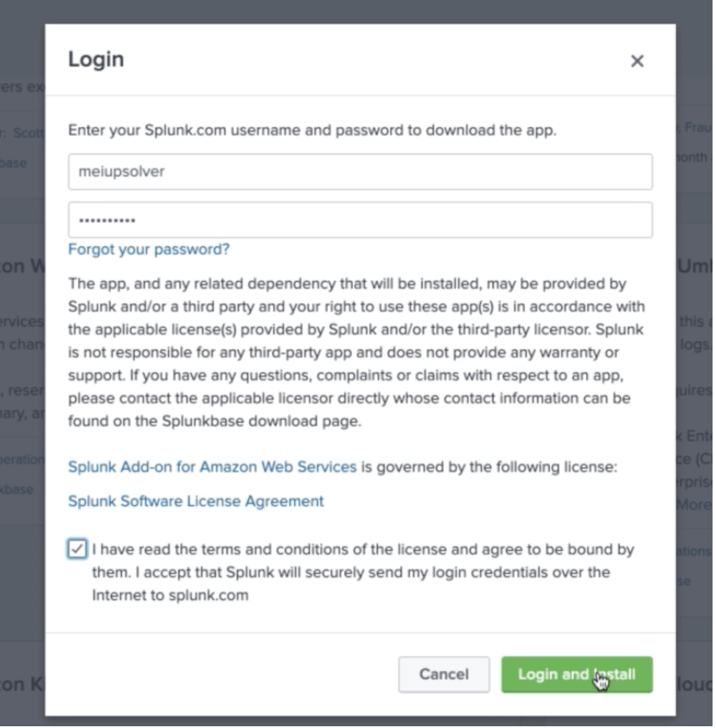The image size is (716, 728).
Task: Click the green Login and Install button
Action: click(577, 674)
